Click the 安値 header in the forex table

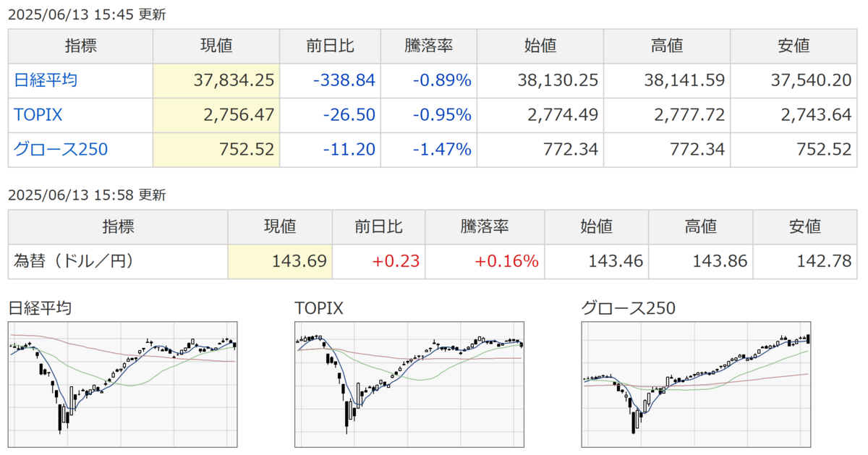coord(805,226)
